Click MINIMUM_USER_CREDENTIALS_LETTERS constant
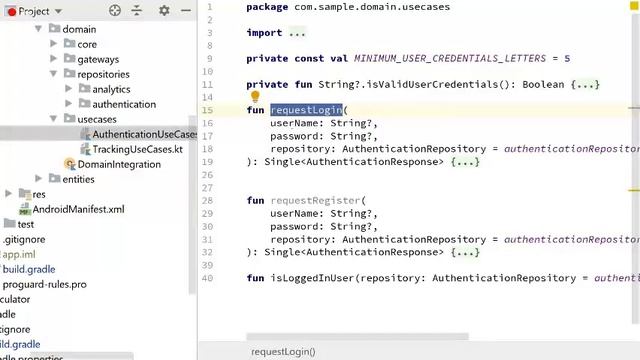640x360 pixels. coord(450,58)
